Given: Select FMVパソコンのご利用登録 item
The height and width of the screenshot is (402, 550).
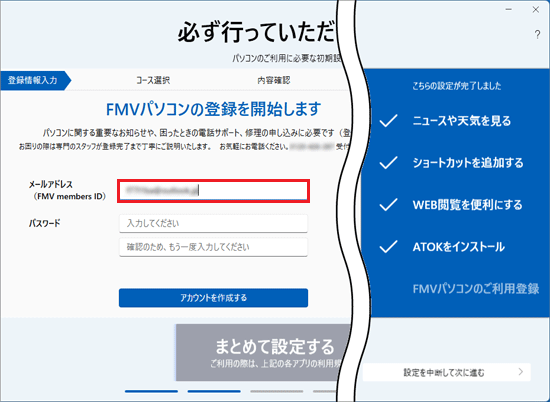Looking at the screenshot, I should (476, 289).
